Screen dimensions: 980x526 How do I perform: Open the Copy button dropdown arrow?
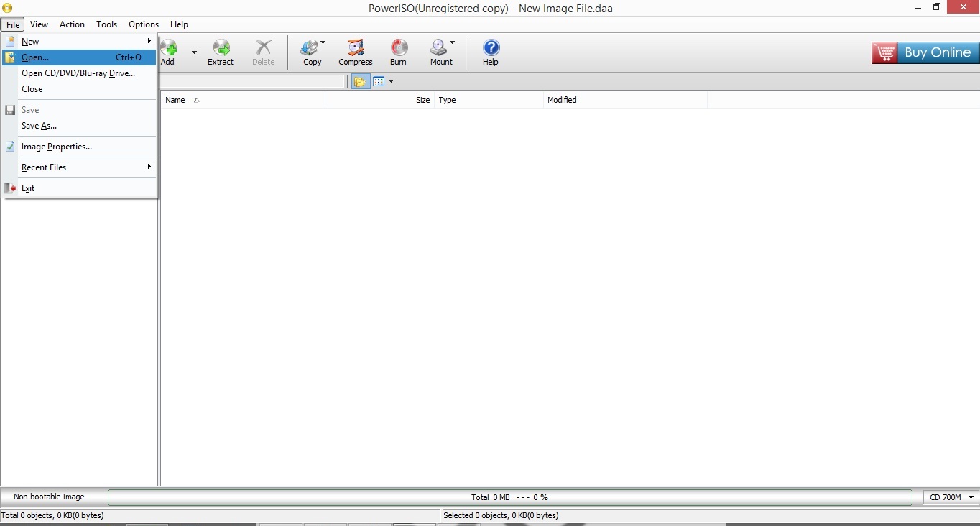pyautogui.click(x=323, y=43)
